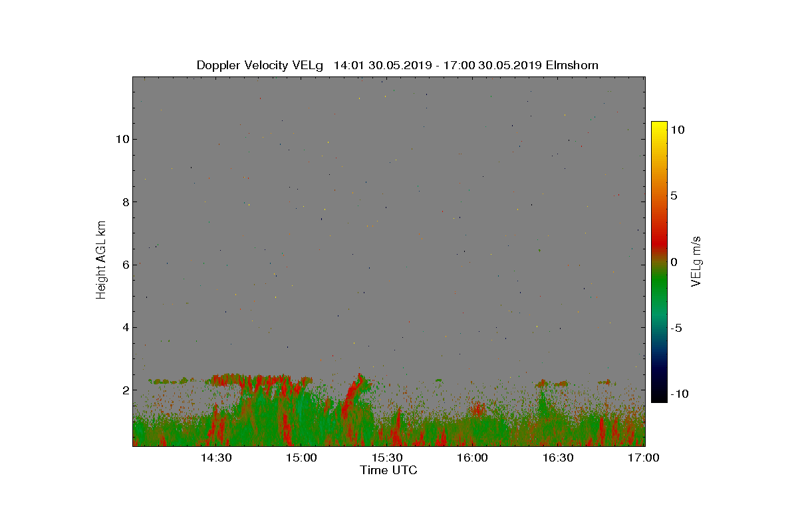Viewport: 798px width, 532px height.
Task: Click the time tick label '17:00'
Action: click(644, 458)
